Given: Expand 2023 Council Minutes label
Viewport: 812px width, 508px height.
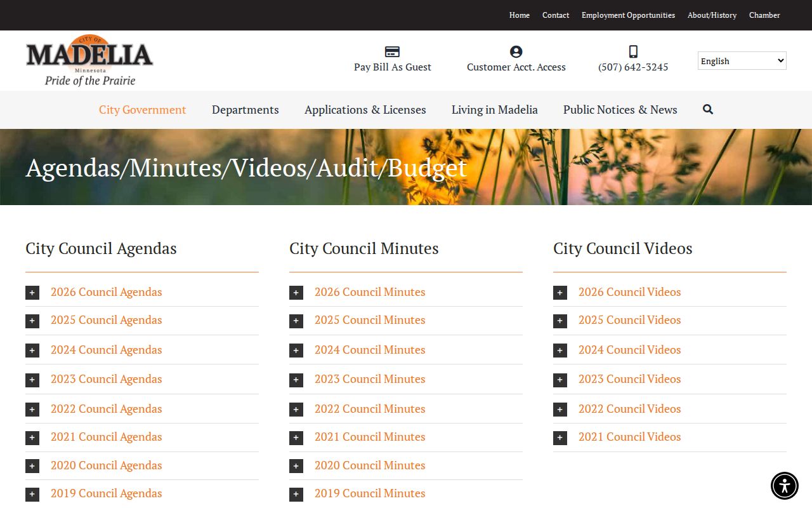Looking at the screenshot, I should click(370, 379).
